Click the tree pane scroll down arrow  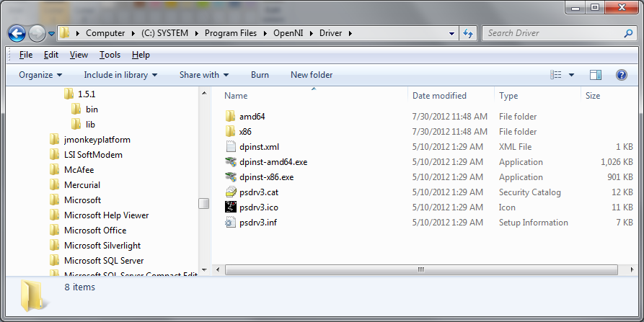(x=204, y=270)
